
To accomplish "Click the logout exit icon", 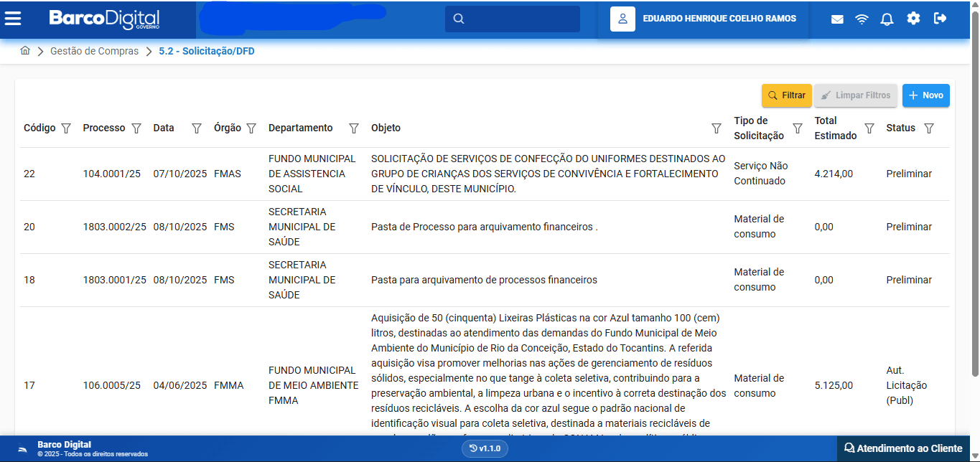I will click(940, 19).
